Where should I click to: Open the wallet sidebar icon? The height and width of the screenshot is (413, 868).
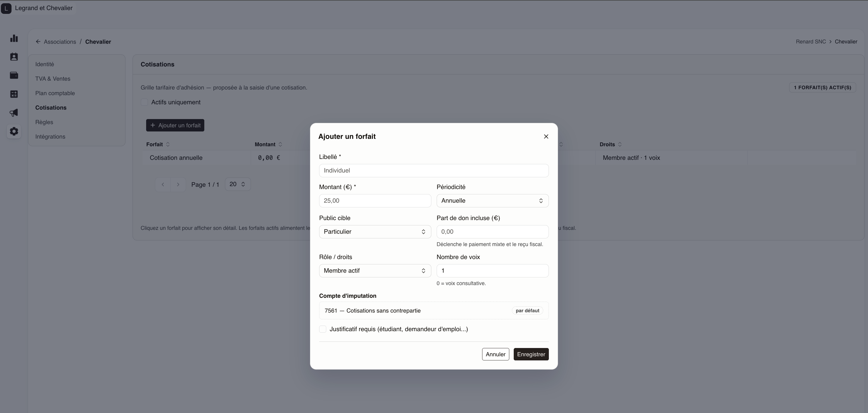pyautogui.click(x=14, y=76)
